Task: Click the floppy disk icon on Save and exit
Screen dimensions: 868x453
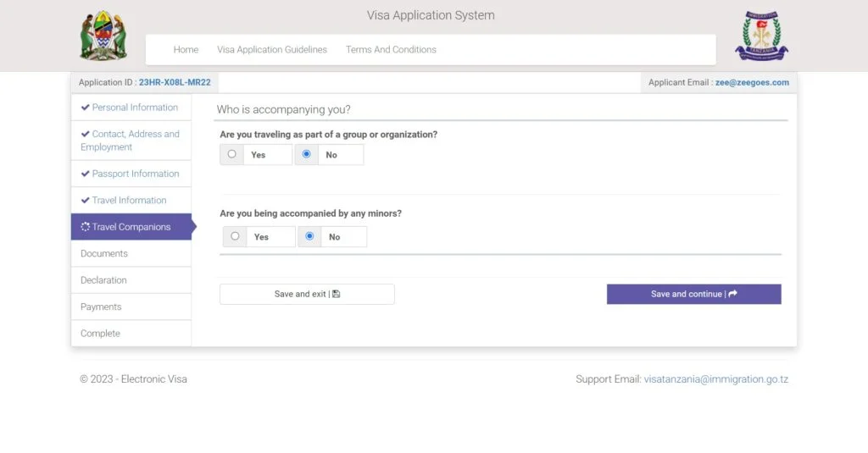Action: pos(337,295)
